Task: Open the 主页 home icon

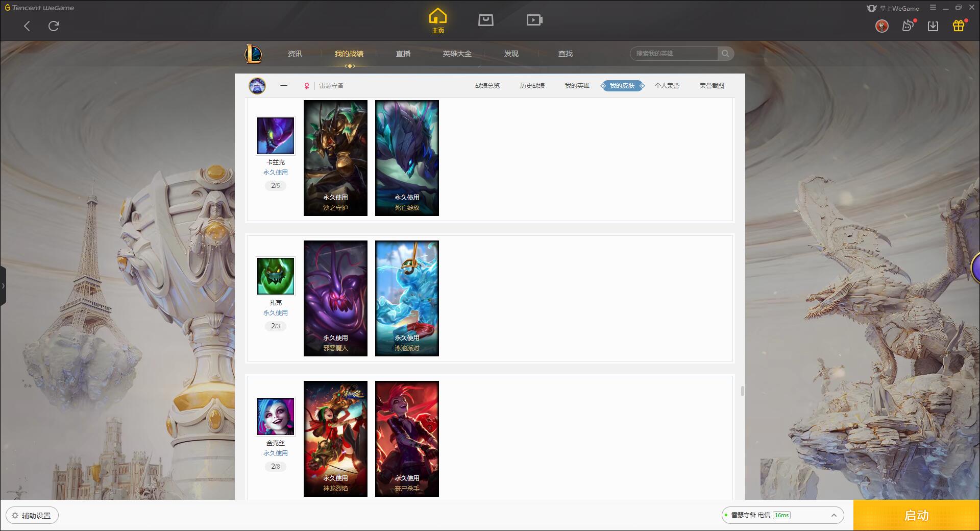Action: click(438, 21)
